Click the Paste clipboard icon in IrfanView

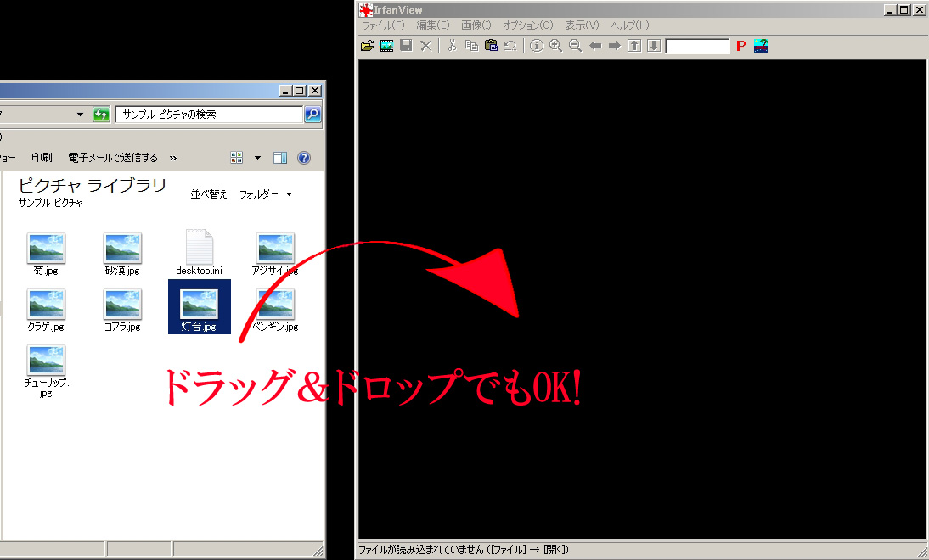click(x=491, y=46)
